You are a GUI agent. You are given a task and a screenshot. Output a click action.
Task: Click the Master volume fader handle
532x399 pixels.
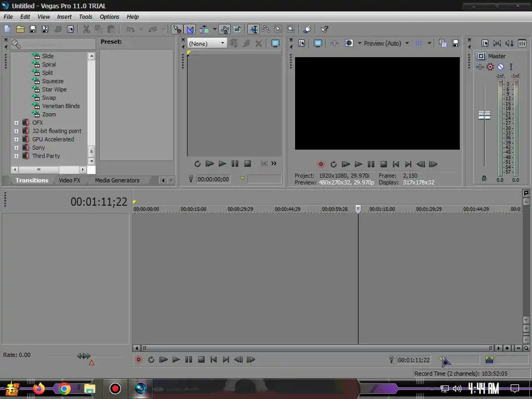[484, 115]
